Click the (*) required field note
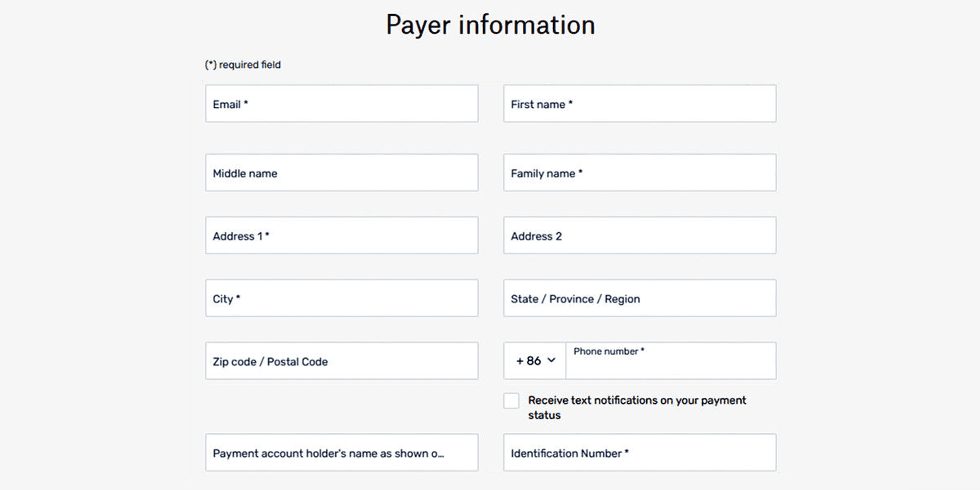The image size is (980, 490). (243, 65)
